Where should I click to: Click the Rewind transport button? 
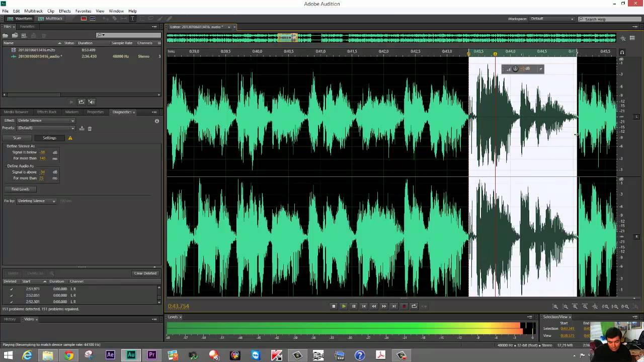coord(374,306)
